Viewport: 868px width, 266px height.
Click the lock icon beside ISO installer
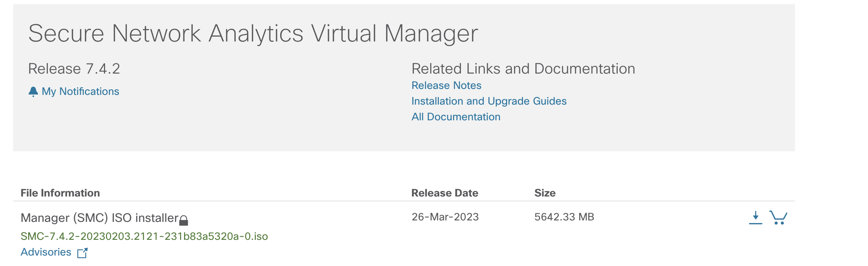[183, 220]
